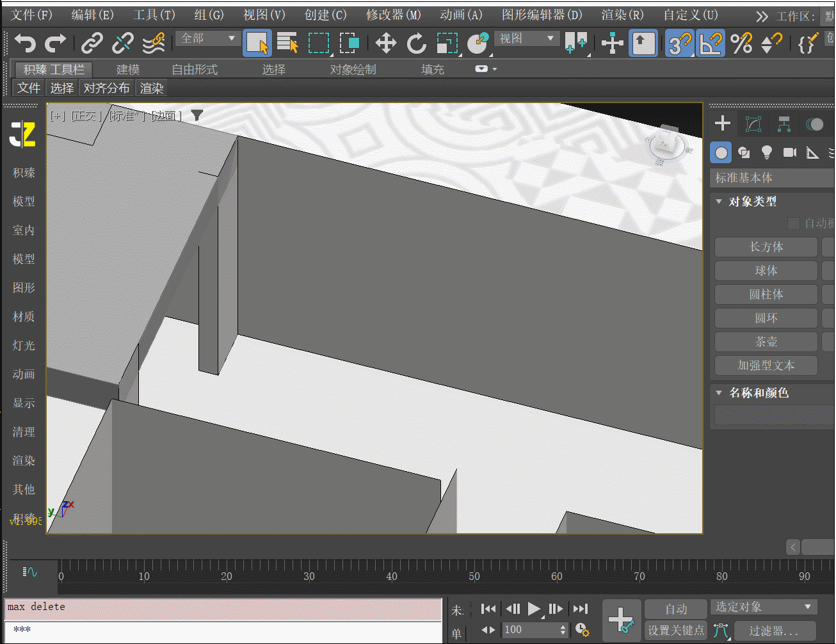836x644 pixels.
Task: Click the object name field under 名称和颜色
Action: click(x=774, y=415)
